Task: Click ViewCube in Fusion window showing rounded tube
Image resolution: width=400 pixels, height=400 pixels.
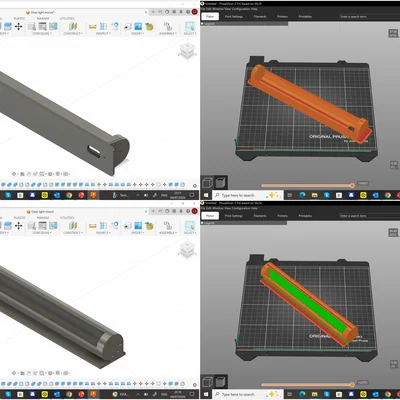Action: tap(187, 250)
